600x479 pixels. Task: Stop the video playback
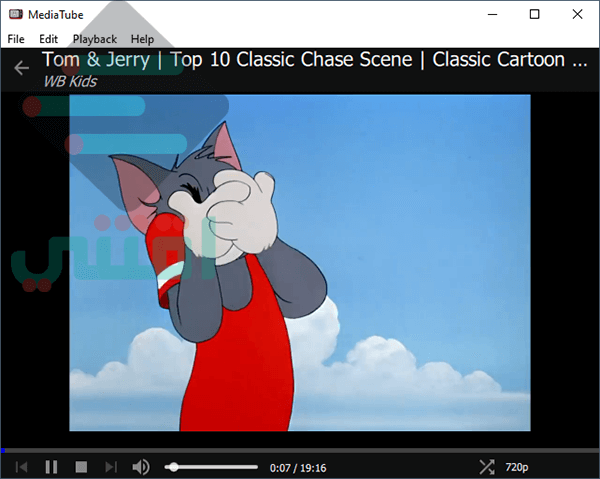81,467
